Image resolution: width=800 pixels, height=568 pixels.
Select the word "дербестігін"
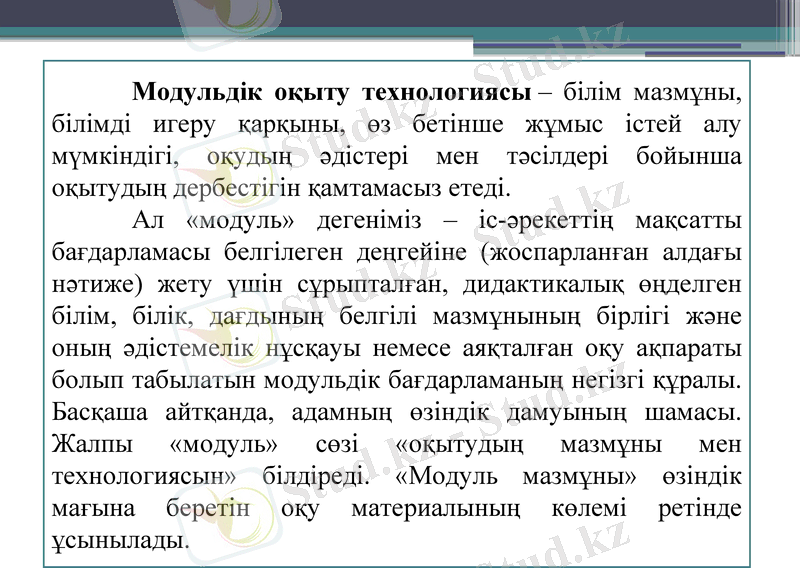(x=237, y=189)
